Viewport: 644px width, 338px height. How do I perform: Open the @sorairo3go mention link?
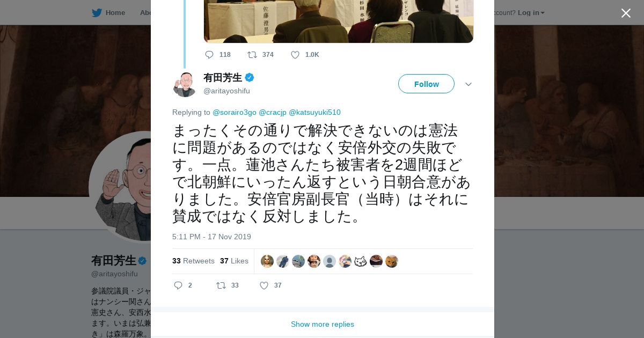(x=235, y=112)
